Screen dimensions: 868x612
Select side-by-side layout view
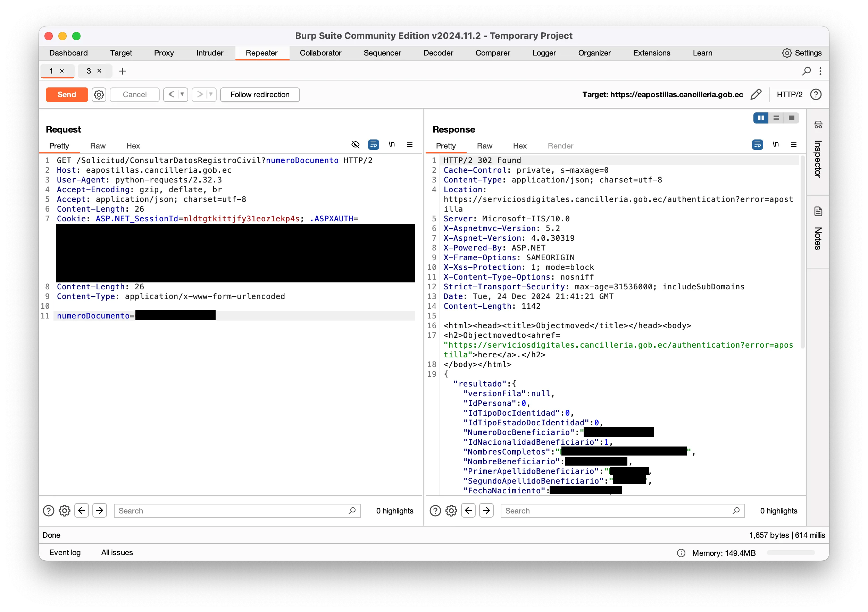[x=761, y=118]
